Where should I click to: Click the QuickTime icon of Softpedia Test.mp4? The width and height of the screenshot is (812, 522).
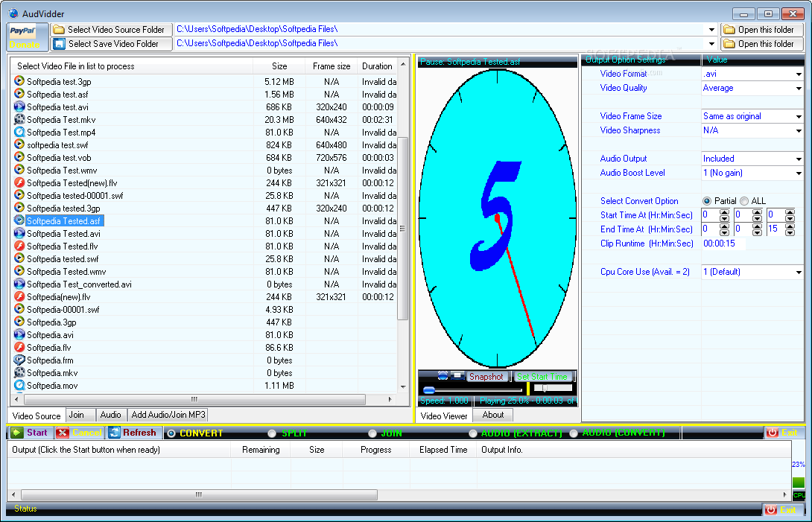click(19, 132)
